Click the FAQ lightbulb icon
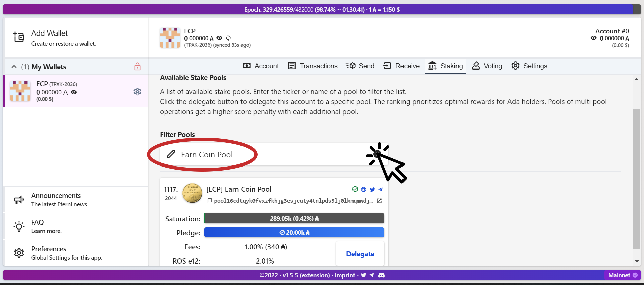Image resolution: width=644 pixels, height=285 pixels. coord(19,227)
